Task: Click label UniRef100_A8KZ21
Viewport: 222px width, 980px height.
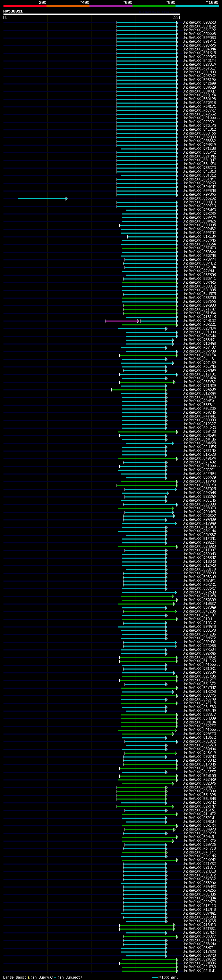Action: (199, 325)
